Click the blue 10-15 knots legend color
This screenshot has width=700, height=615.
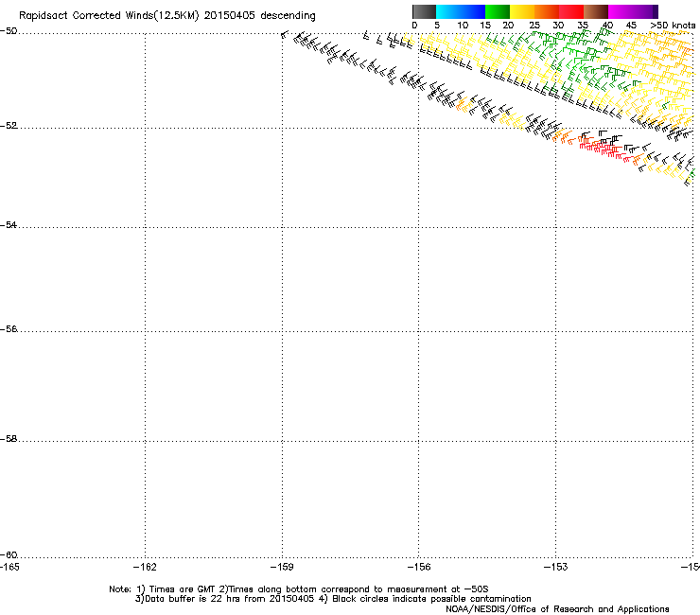click(x=473, y=11)
